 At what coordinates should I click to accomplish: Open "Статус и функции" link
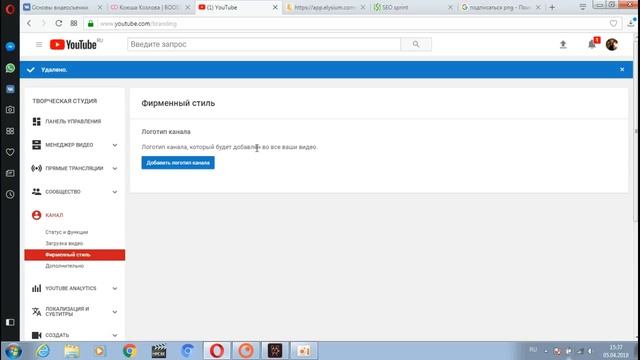click(67, 232)
